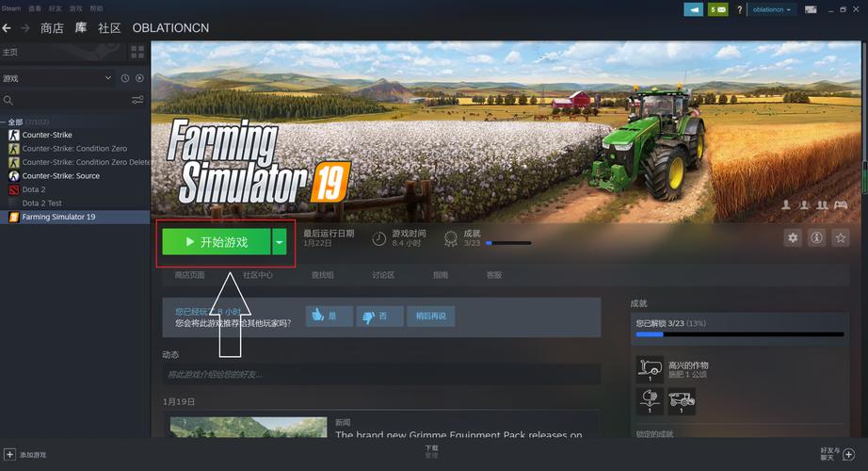Open the Steam menu
This screenshot has height=471, width=868.
point(10,8)
